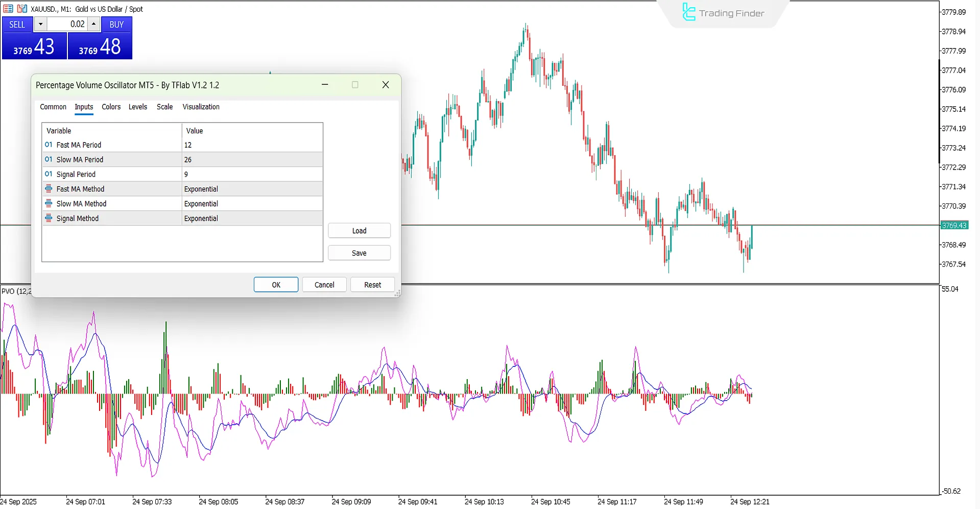Open the Depth of Market icon on the chart
The image size is (980, 509).
coord(8,9)
